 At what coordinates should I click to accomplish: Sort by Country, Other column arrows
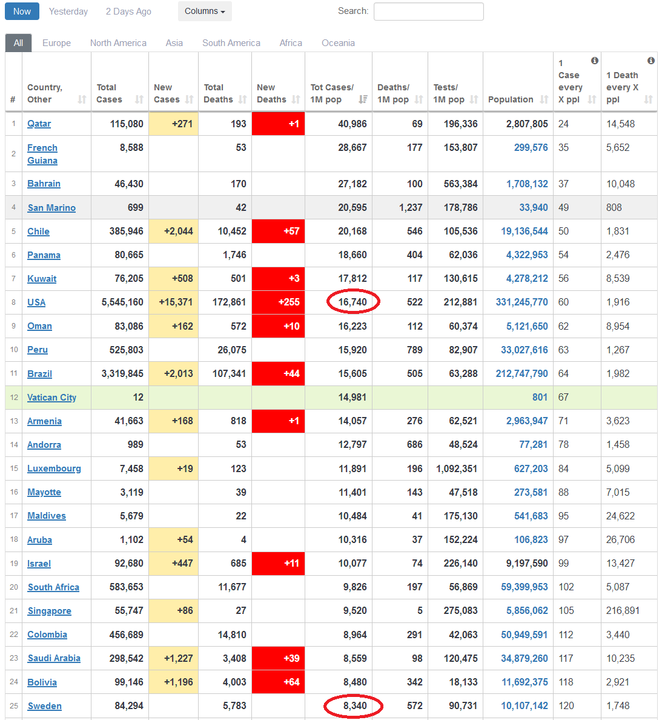[82, 99]
